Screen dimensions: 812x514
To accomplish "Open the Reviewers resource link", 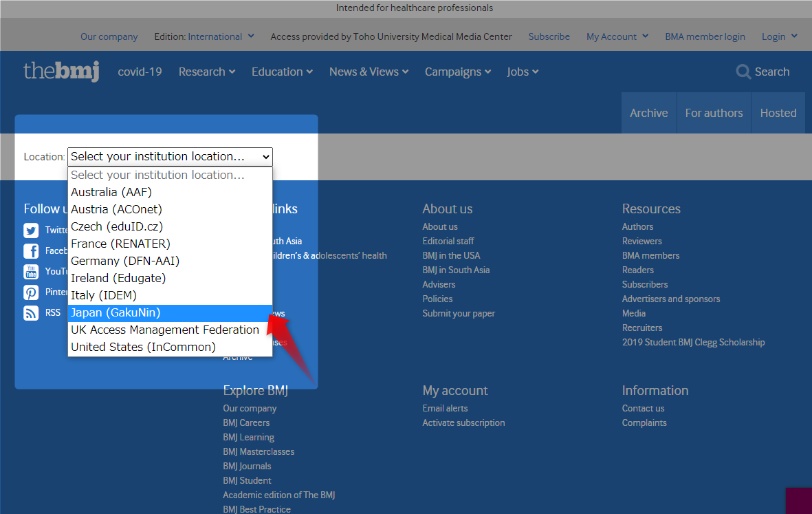I will [x=641, y=241].
